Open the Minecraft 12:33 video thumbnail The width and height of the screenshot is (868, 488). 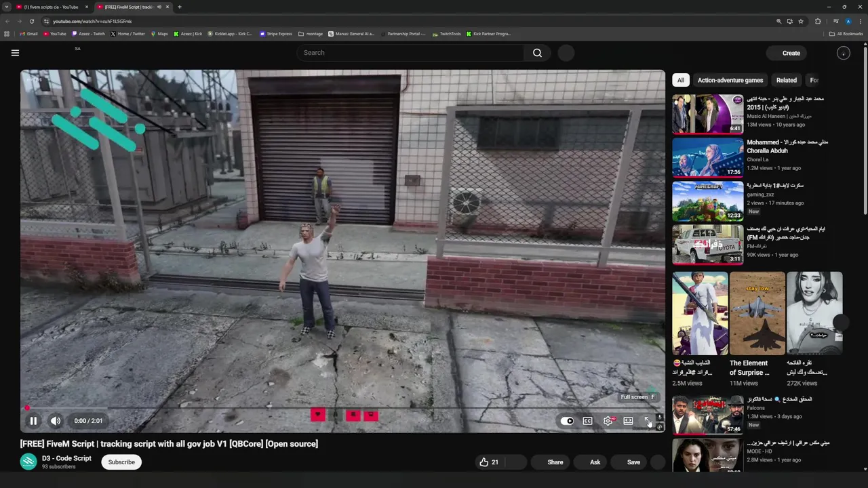pos(708,201)
